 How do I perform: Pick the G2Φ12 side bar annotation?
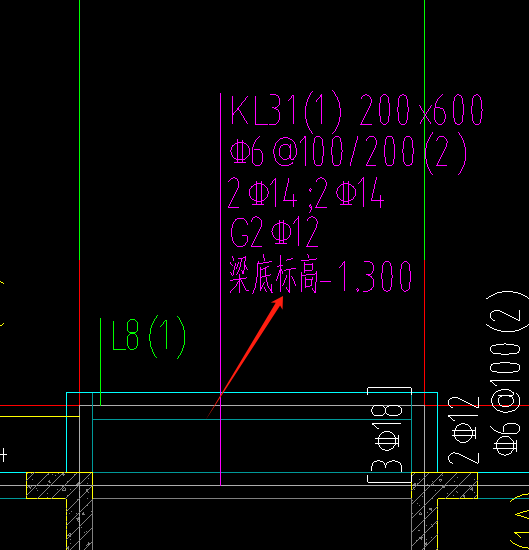pyautogui.click(x=274, y=232)
